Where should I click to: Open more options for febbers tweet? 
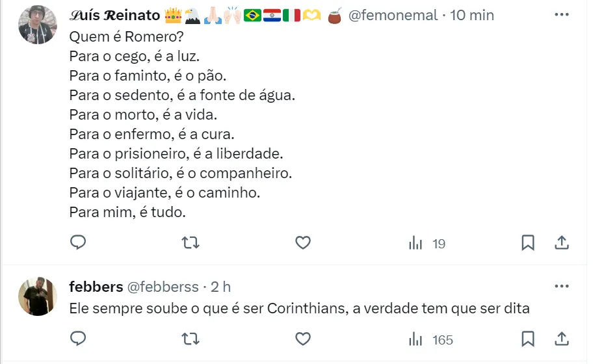[x=562, y=286]
